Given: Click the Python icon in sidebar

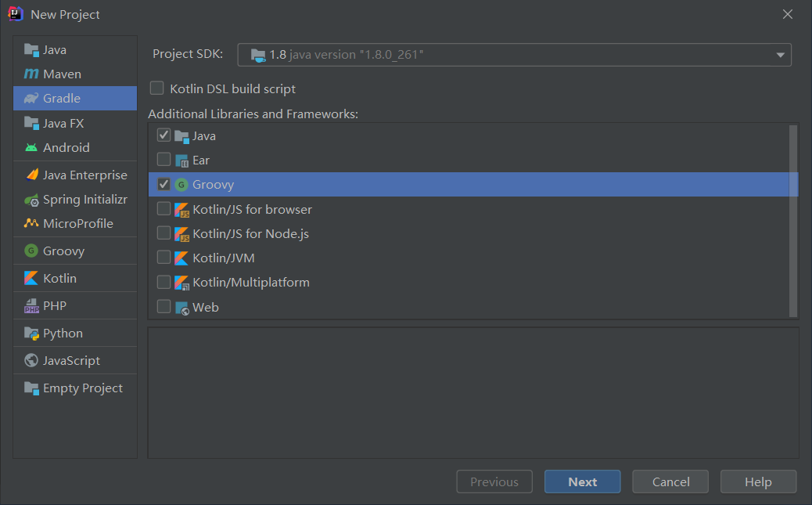Looking at the screenshot, I should click(x=31, y=334).
